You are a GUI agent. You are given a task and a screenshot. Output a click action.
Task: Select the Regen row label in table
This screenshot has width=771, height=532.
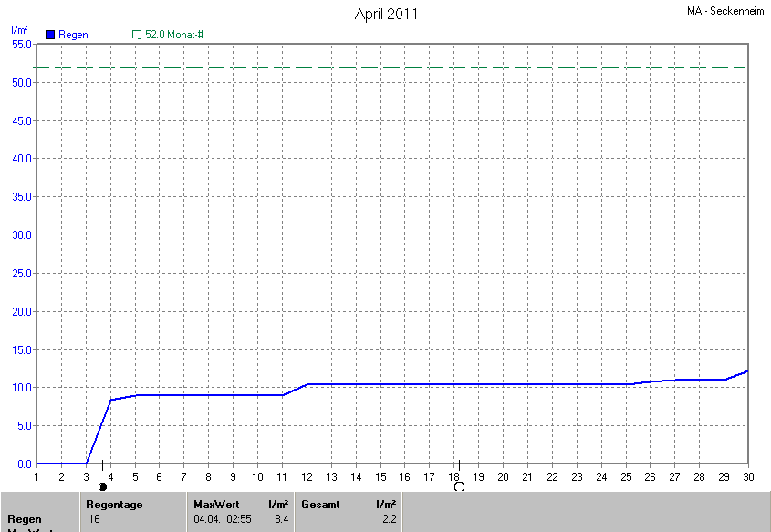click(25, 518)
